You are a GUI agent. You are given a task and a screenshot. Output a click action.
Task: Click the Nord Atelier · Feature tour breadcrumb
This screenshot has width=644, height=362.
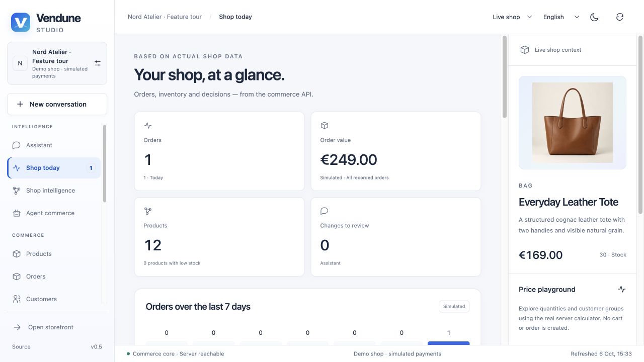pyautogui.click(x=165, y=17)
